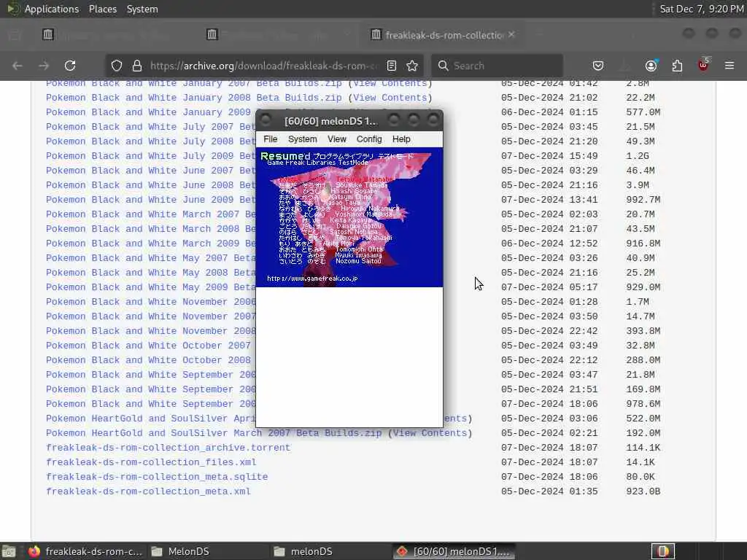
Task: Switch to [60/60] melonDS taskbar item
Action: click(x=454, y=551)
